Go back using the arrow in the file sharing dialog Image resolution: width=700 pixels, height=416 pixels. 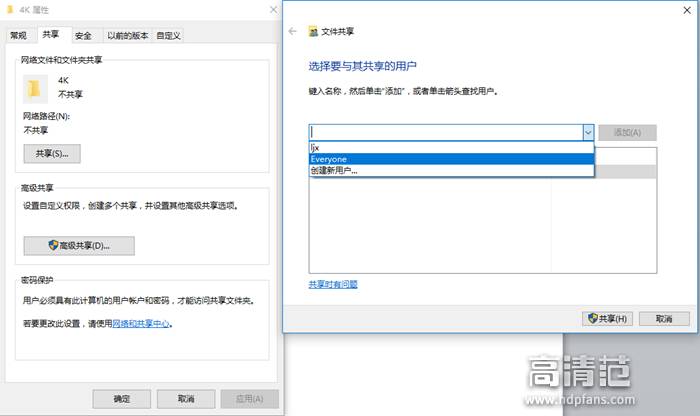tap(292, 31)
